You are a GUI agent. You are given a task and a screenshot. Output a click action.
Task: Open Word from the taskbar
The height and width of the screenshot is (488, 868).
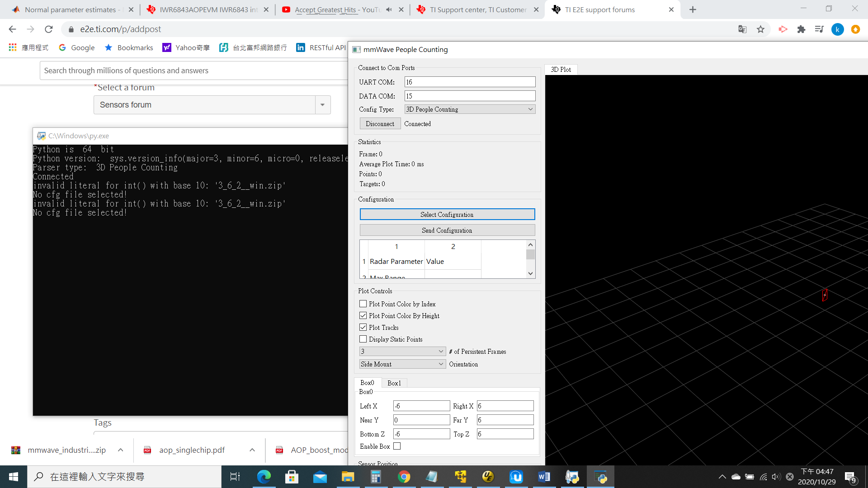point(544,477)
